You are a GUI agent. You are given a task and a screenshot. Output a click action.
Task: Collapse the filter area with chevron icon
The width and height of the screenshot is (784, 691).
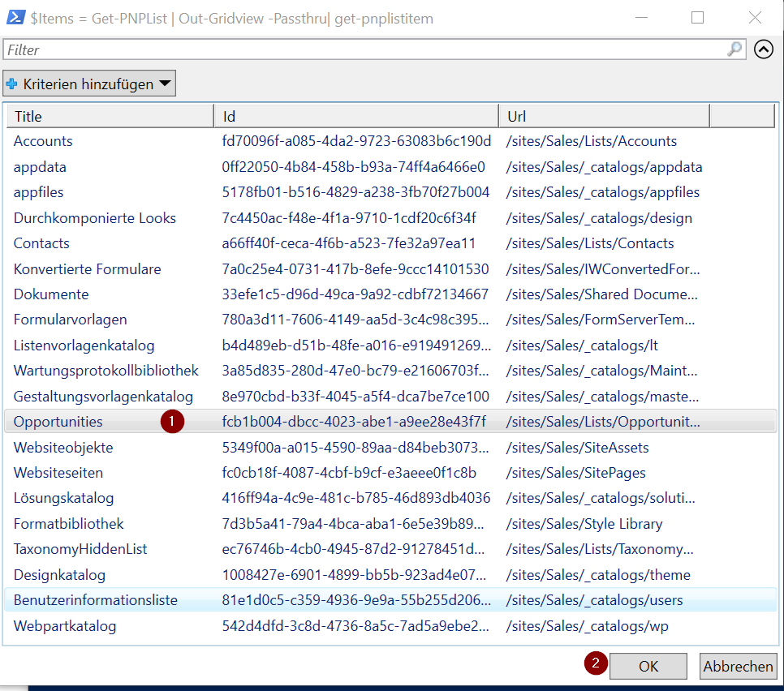pyautogui.click(x=762, y=49)
